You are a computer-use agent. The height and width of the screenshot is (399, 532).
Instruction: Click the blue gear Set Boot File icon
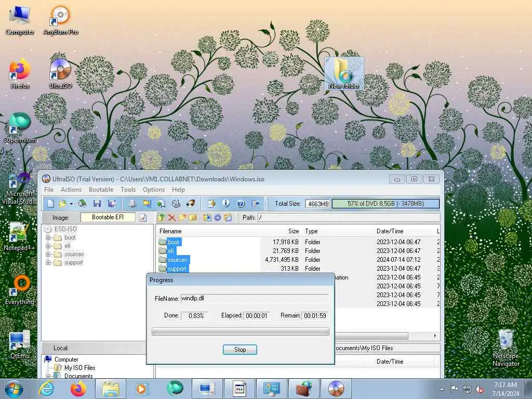[218, 218]
